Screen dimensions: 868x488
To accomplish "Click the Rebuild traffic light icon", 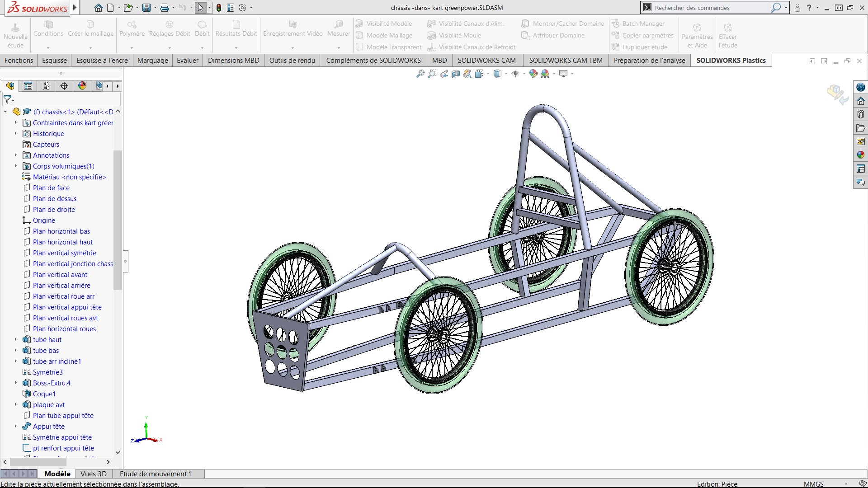I will click(x=219, y=8).
